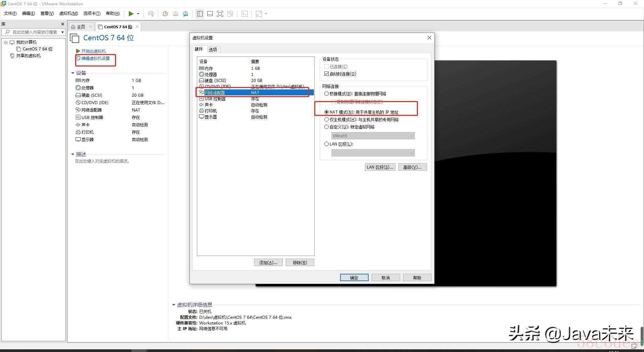Open the library search filter dropdown
This screenshot has width=644, height=352.
[x=62, y=32]
